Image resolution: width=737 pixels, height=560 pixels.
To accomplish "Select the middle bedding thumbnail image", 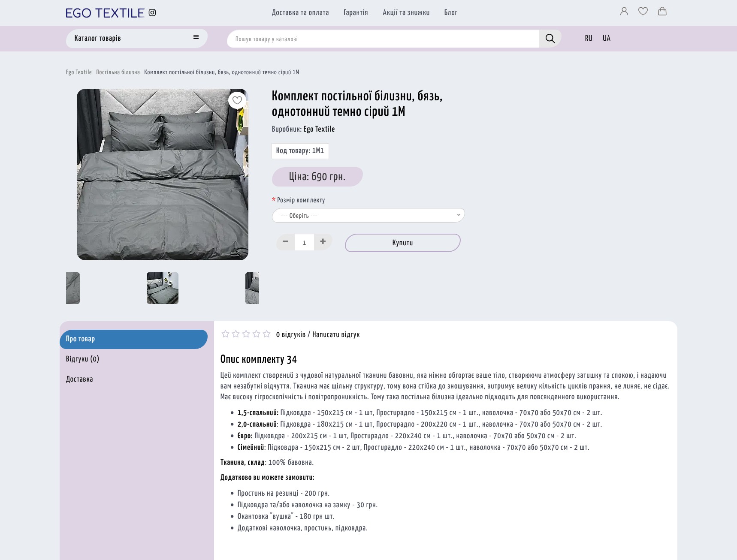I will pos(163,288).
